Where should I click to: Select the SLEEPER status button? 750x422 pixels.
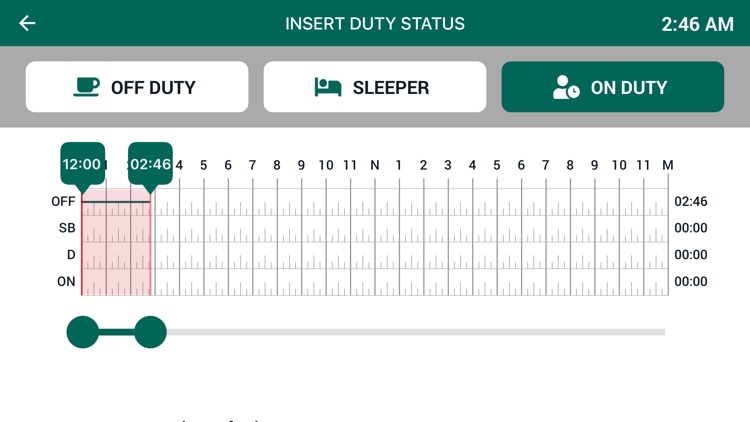coord(375,87)
